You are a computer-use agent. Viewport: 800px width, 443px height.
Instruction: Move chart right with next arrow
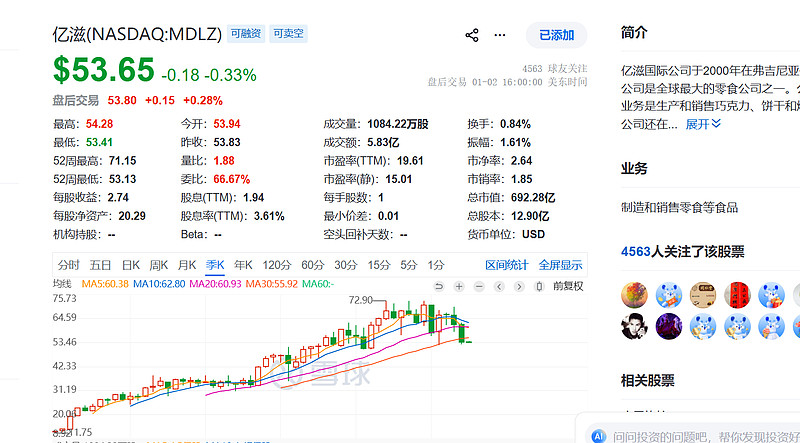pos(519,287)
